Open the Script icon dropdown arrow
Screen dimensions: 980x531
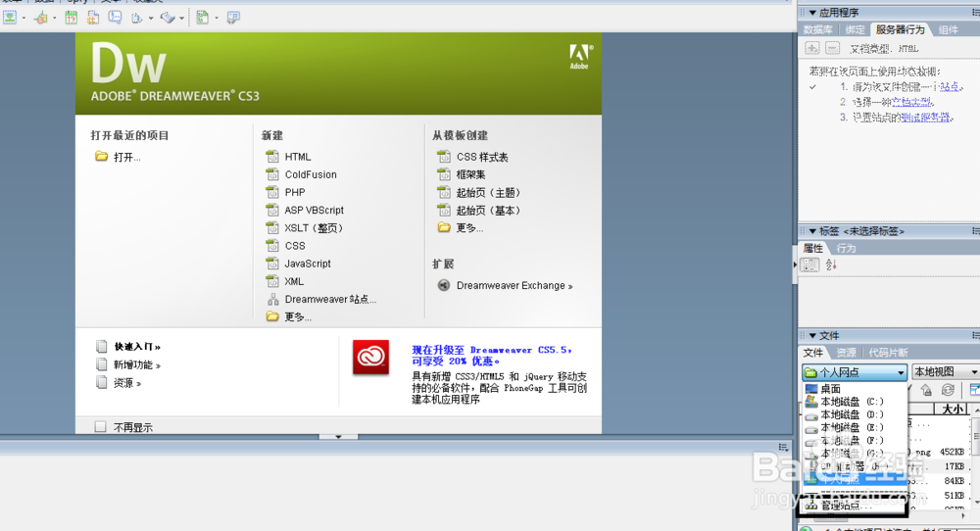tap(182, 18)
